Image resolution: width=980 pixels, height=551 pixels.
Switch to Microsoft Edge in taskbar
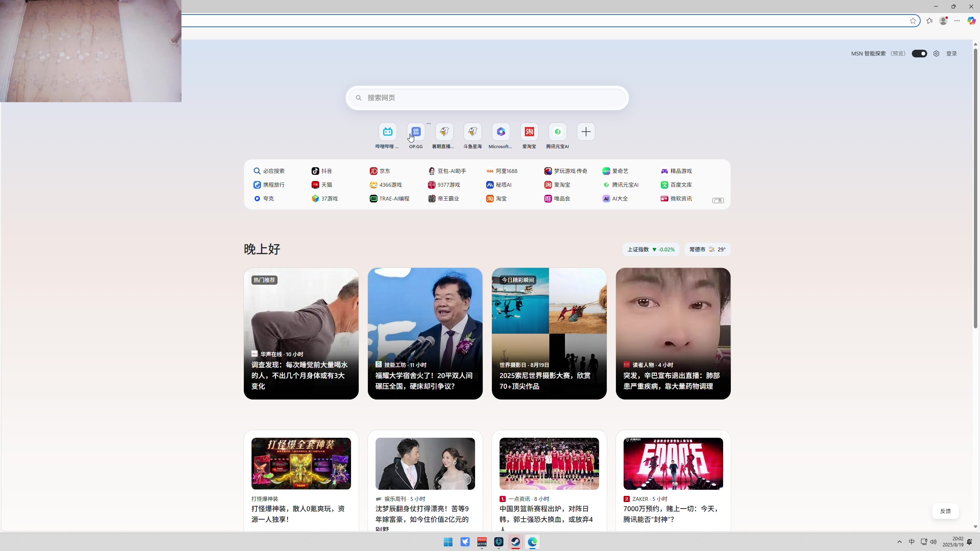click(532, 542)
